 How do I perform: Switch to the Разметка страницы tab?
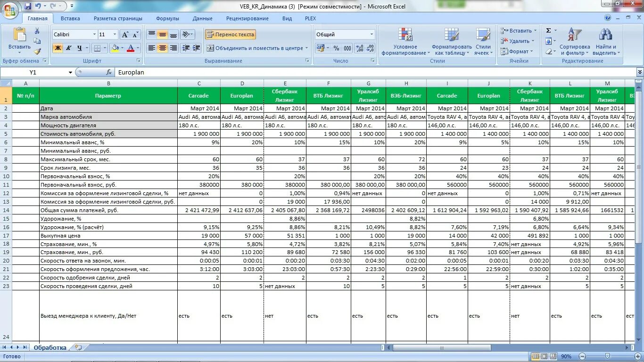[x=118, y=18]
